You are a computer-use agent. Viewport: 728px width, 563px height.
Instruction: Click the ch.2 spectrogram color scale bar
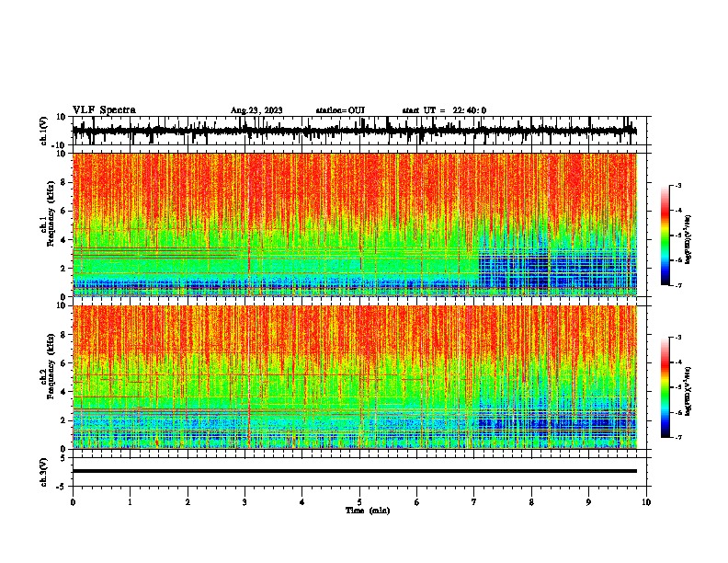click(665, 387)
